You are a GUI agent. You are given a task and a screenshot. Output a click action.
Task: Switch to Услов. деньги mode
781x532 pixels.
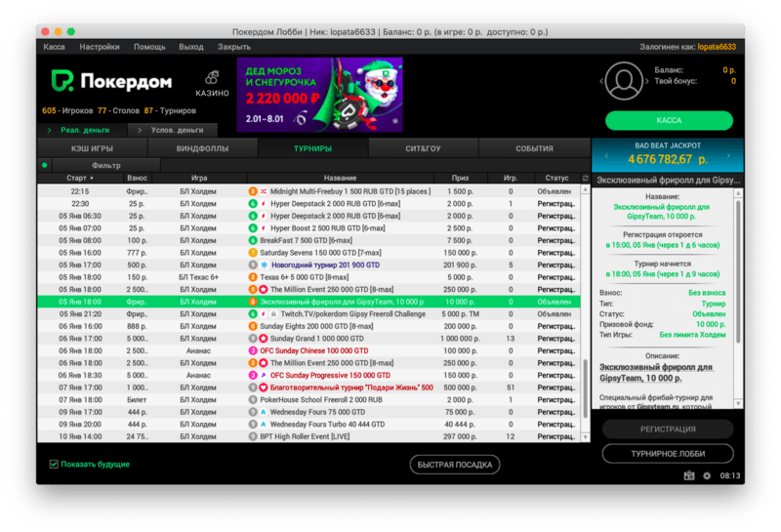click(x=176, y=130)
